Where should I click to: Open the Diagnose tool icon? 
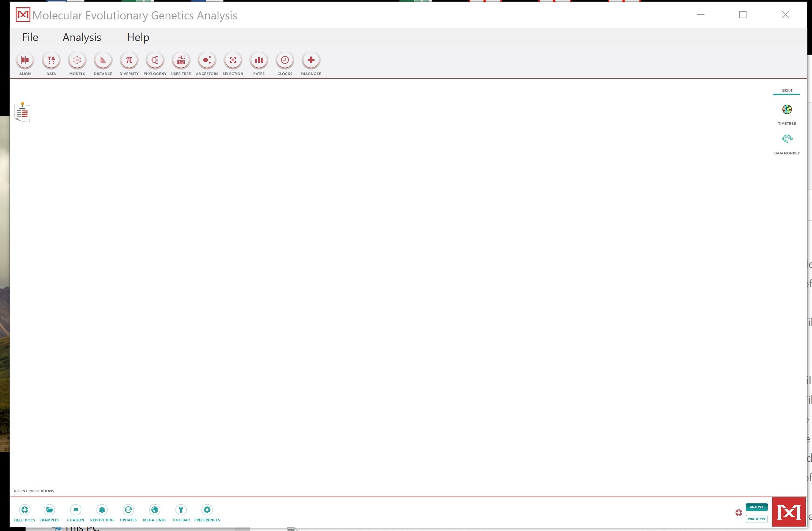(311, 60)
